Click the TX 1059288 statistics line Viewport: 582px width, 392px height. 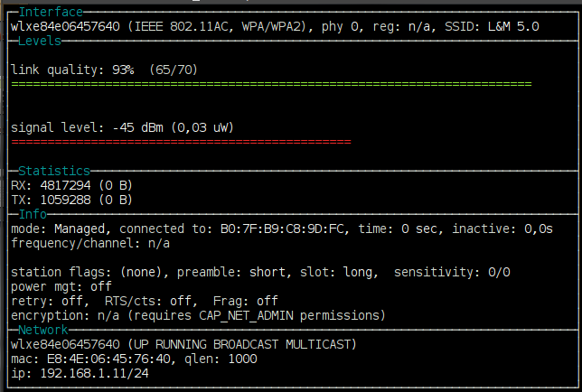pos(71,201)
